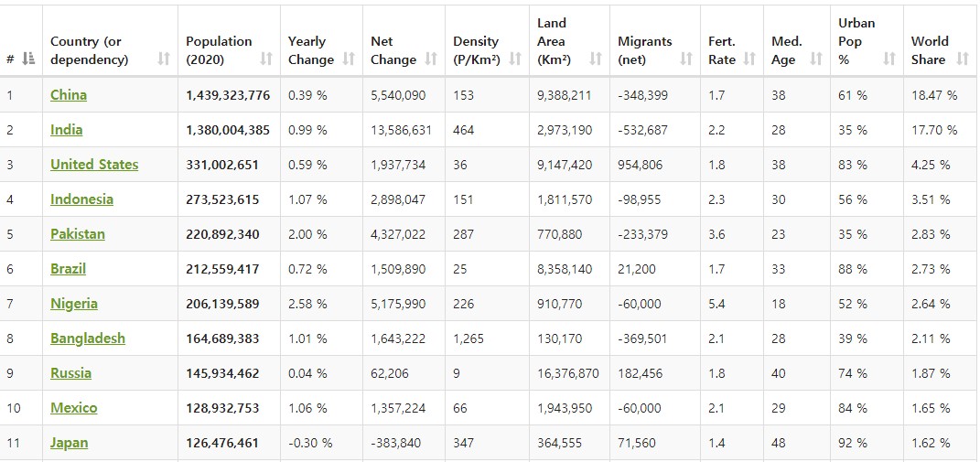Select India's net change 13,586,631
Screen dimensions: 980x462
pos(401,130)
